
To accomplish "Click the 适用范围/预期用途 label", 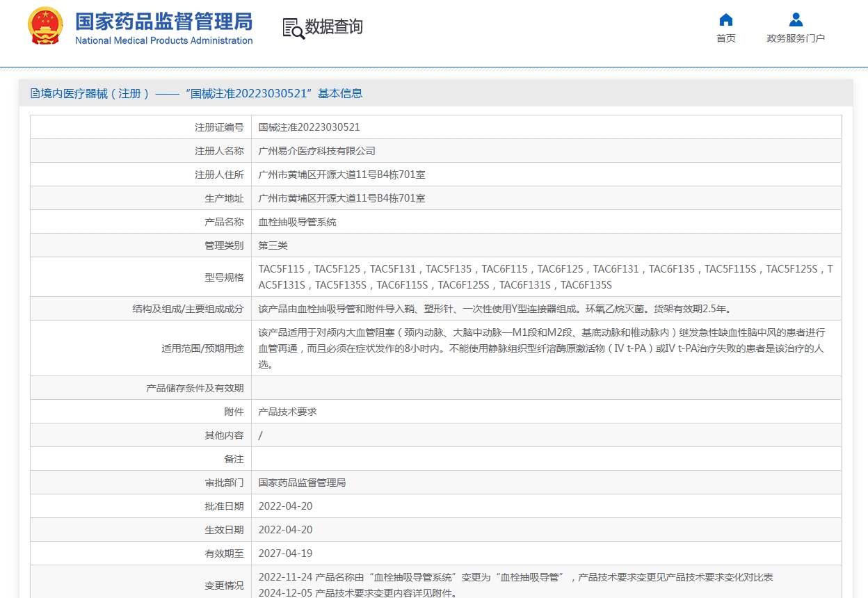I will [x=202, y=348].
